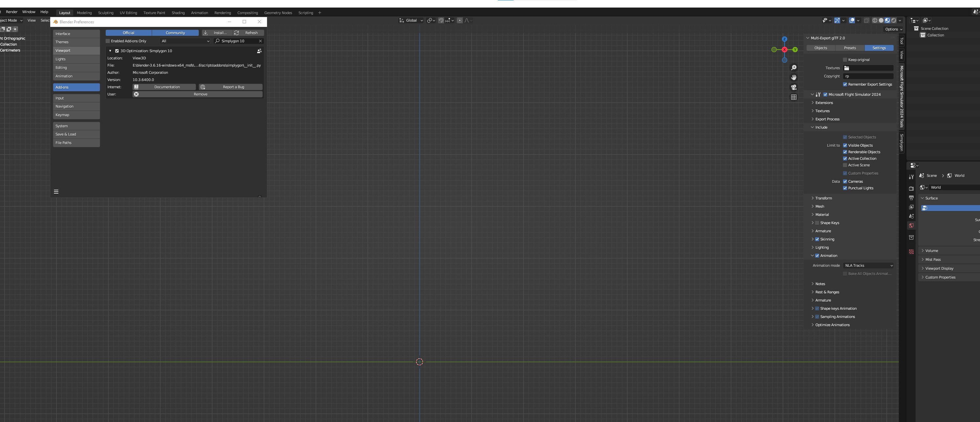The width and height of the screenshot is (980, 422).
Task: Switch viewport to wireframe shading
Action: click(x=875, y=21)
